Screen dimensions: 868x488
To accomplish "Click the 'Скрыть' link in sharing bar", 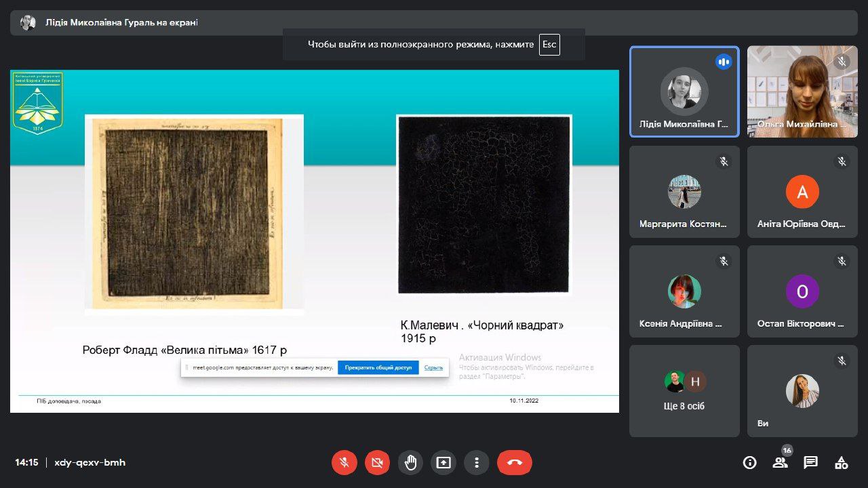I will pos(433,367).
